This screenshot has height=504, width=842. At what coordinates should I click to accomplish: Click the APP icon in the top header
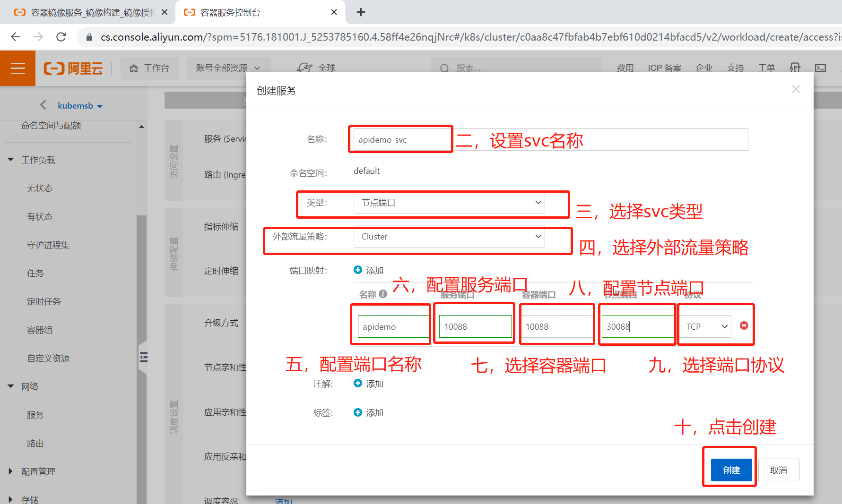click(795, 68)
